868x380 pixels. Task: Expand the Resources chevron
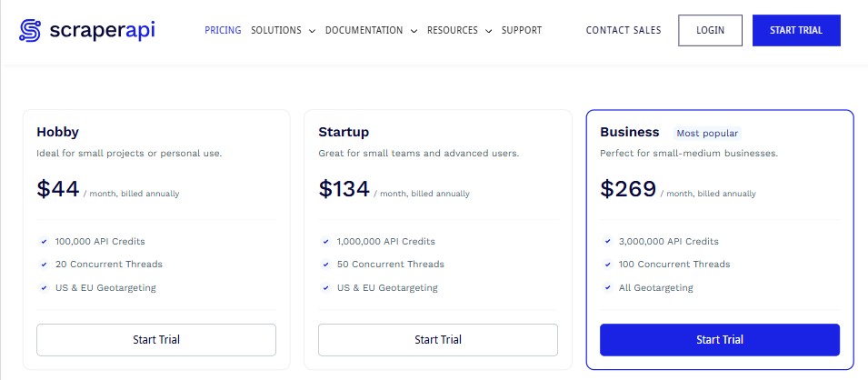[x=488, y=32]
